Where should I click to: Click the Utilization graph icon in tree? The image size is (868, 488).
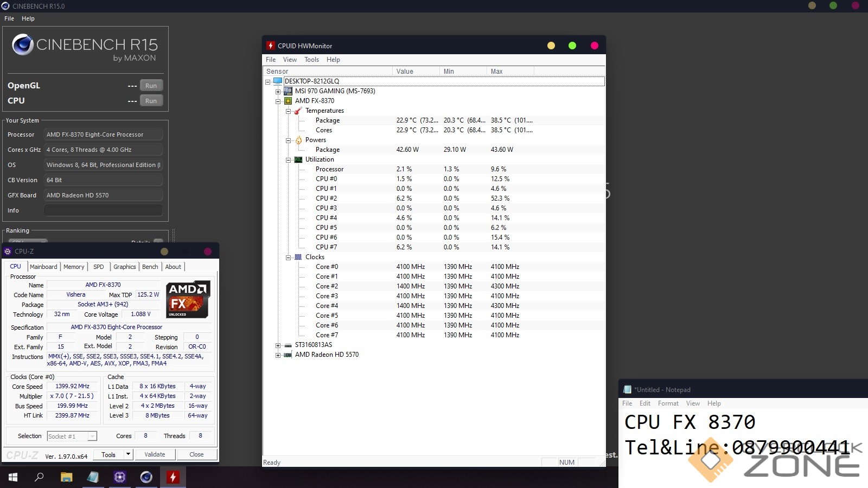click(298, 159)
